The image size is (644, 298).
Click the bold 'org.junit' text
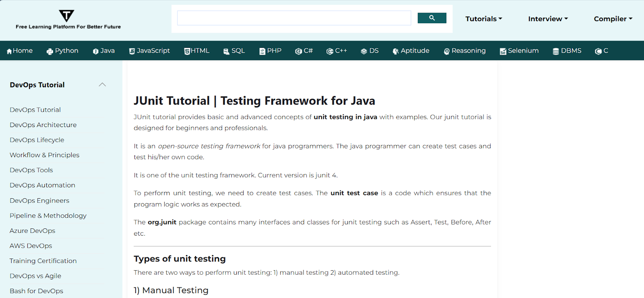[162, 222]
